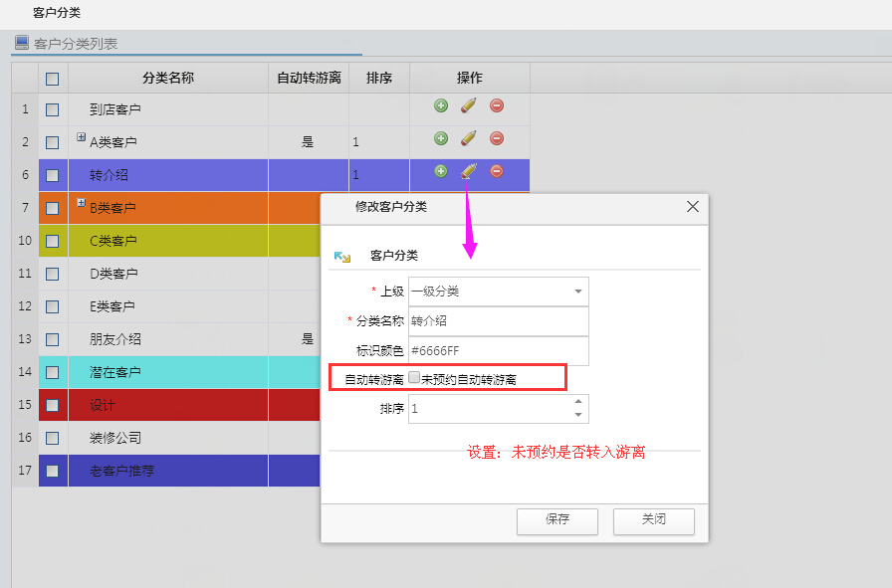Click the list icon beside 客户分类列表 title

(20, 43)
